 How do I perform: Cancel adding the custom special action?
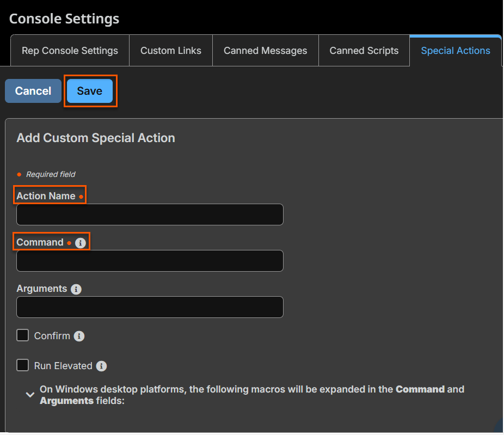click(x=33, y=91)
